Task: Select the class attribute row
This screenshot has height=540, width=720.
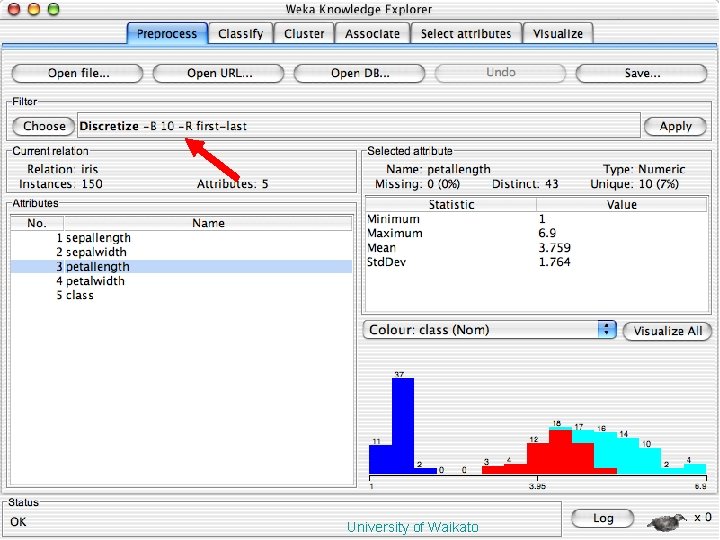Action: (x=181, y=295)
